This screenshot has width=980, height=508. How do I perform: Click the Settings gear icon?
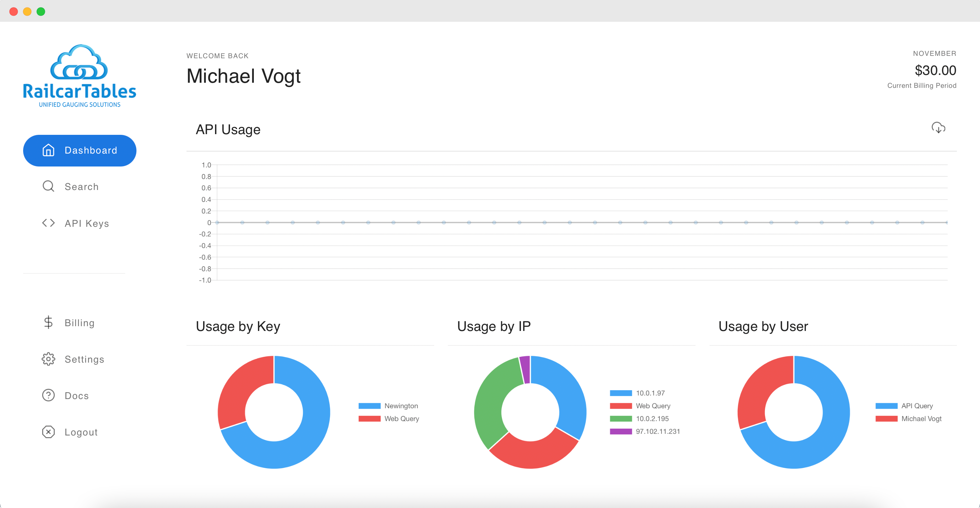click(48, 359)
